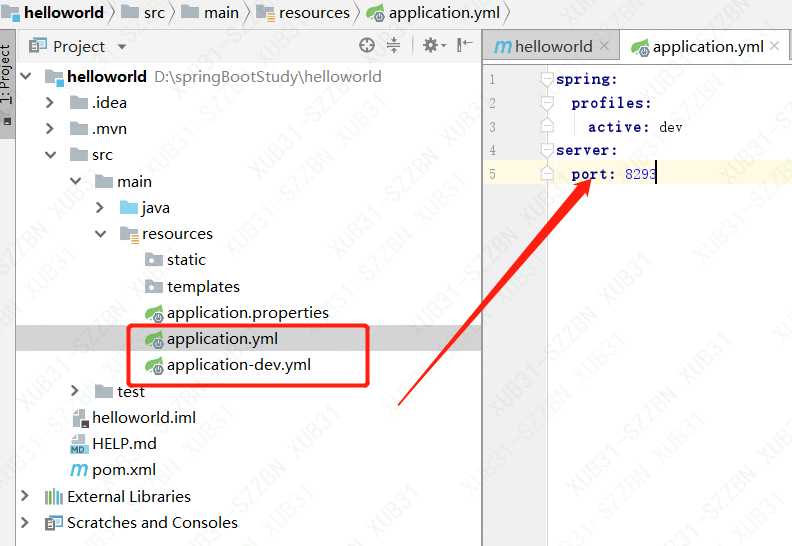Fold the profiles block on line 2
The image size is (792, 546).
click(547, 103)
